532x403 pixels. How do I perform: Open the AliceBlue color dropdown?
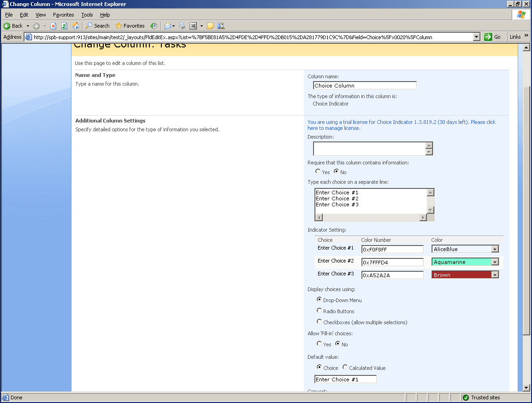[x=495, y=249]
